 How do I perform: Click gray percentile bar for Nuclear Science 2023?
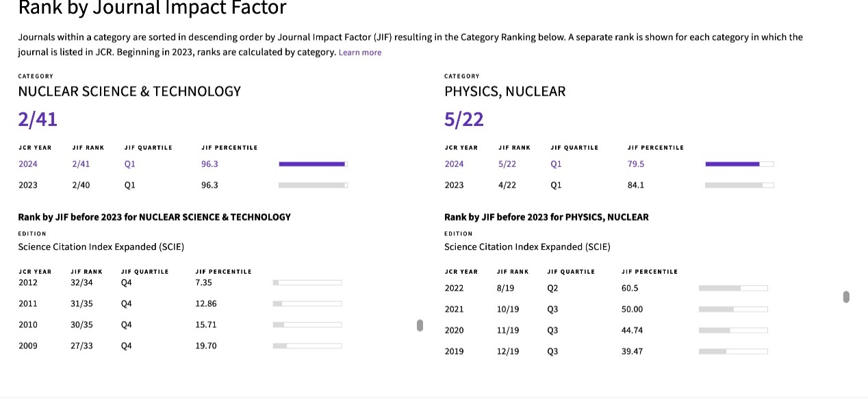tap(313, 185)
